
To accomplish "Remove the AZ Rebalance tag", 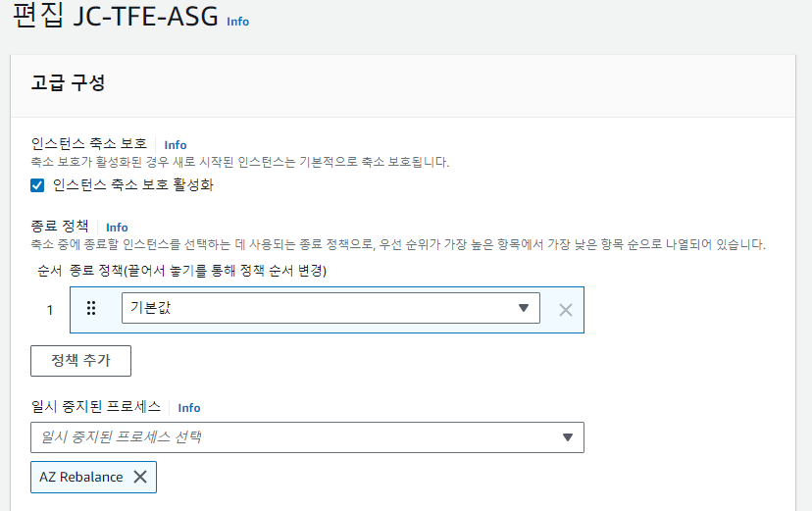I will point(140,477).
